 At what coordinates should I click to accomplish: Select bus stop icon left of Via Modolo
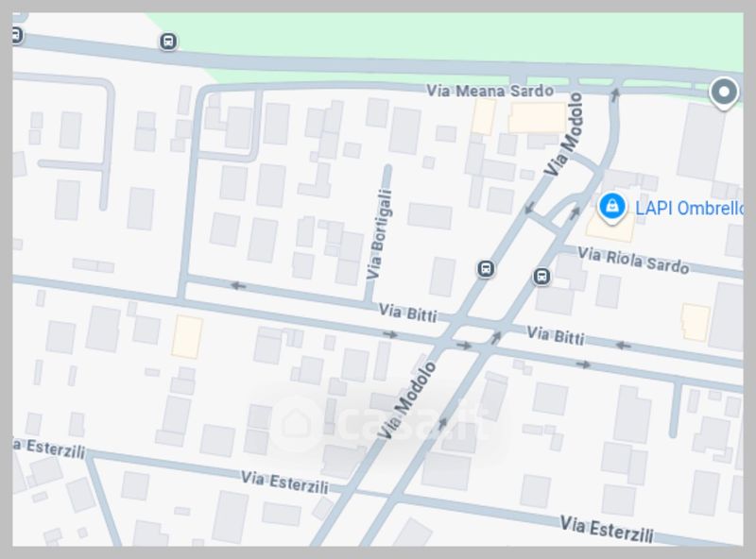point(486,268)
